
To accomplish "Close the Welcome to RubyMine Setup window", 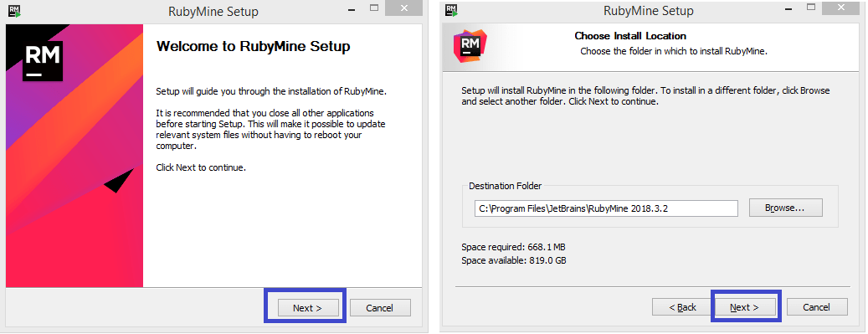I will pos(404,8).
